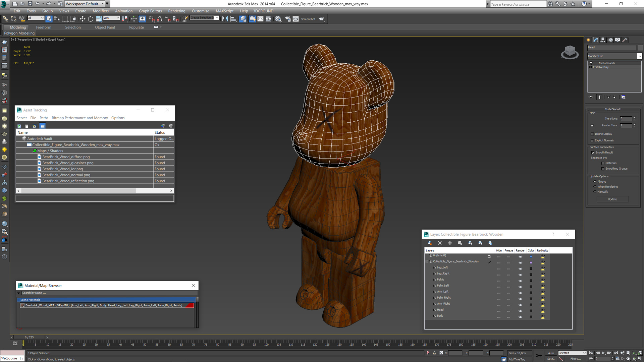Open Paths menu in Asset Tracking
Image resolution: width=644 pixels, height=362 pixels.
[44, 118]
